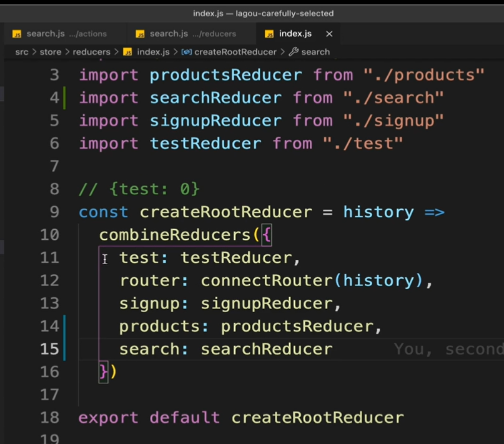Click the JS icon on search.js actions tab
Viewport: 504px width, 444px height.
coord(17,34)
